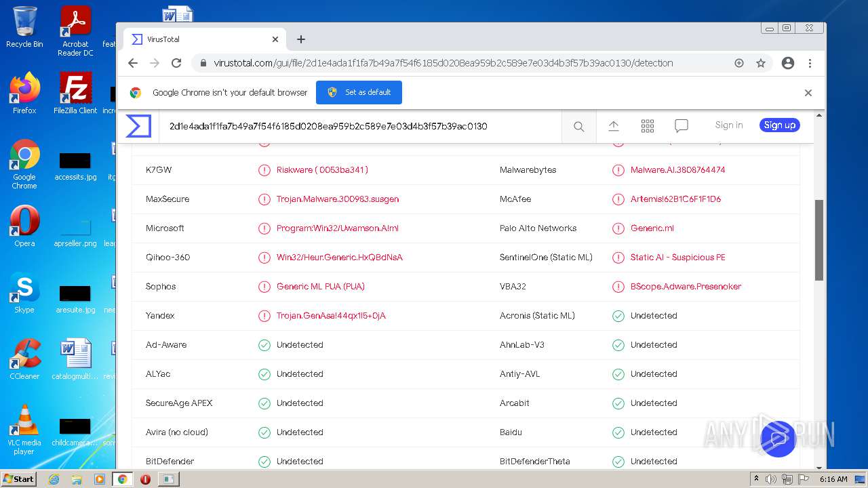Click the volume speaker tray icon
Viewport: 868px width, 488px height.
pyautogui.click(x=770, y=479)
